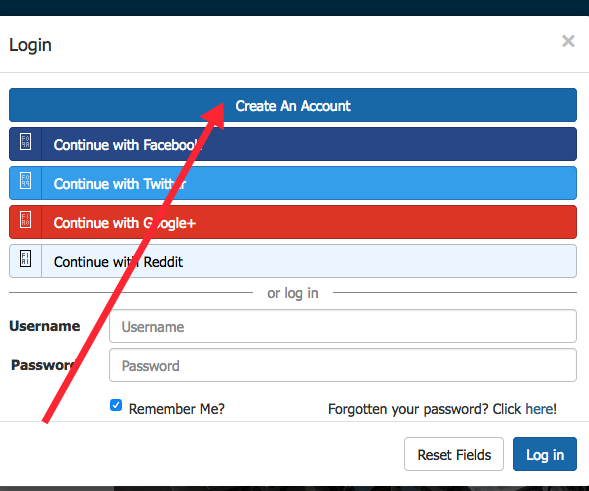Click the Facebook icon square
Image resolution: width=589 pixels, height=491 pixels.
pos(26,142)
